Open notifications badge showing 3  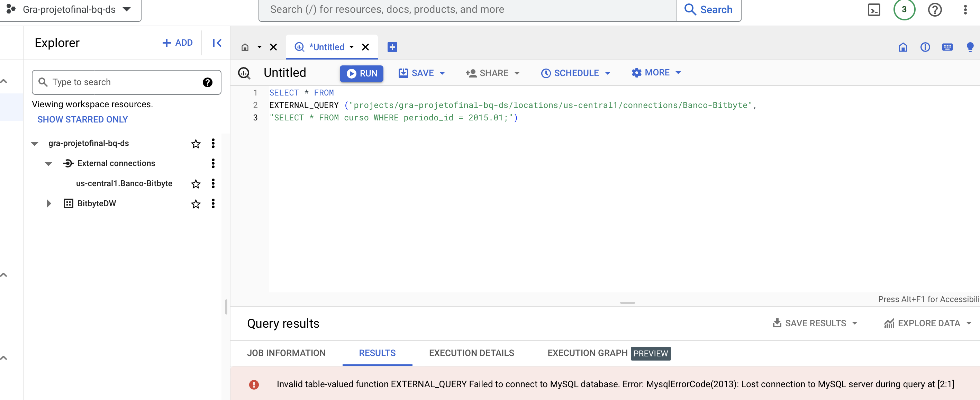coord(904,9)
